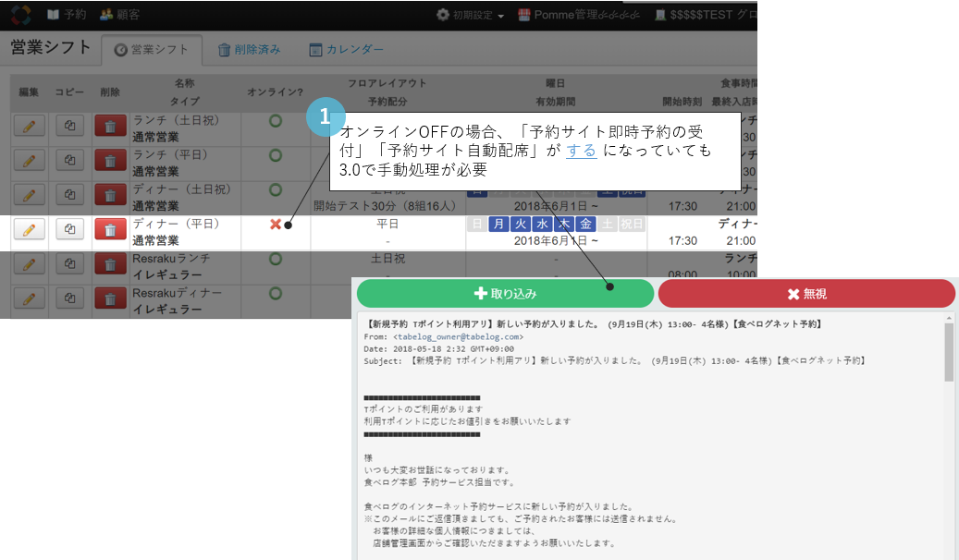Viewport: 959px width, 560px height.
Task: Click the green 取り込み import button
Action: [505, 294]
